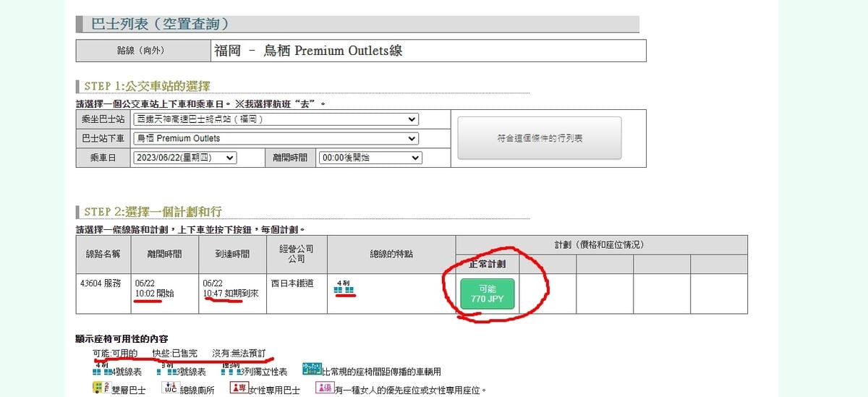This screenshot has width=868, height=397.
Task: Click the STEP 1:公交車站的選擇 heading
Action: click(147, 86)
